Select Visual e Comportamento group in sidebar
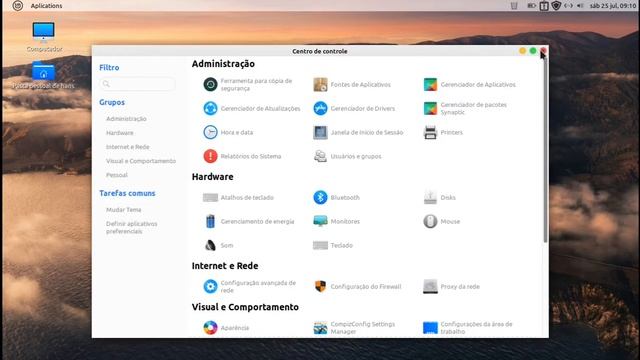 tap(141, 161)
